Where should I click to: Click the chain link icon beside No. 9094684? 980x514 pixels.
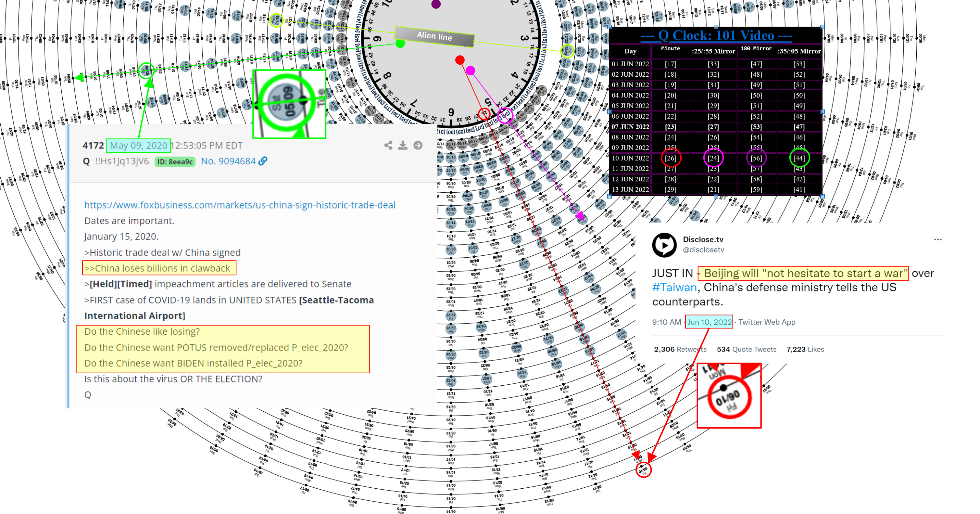(x=262, y=161)
